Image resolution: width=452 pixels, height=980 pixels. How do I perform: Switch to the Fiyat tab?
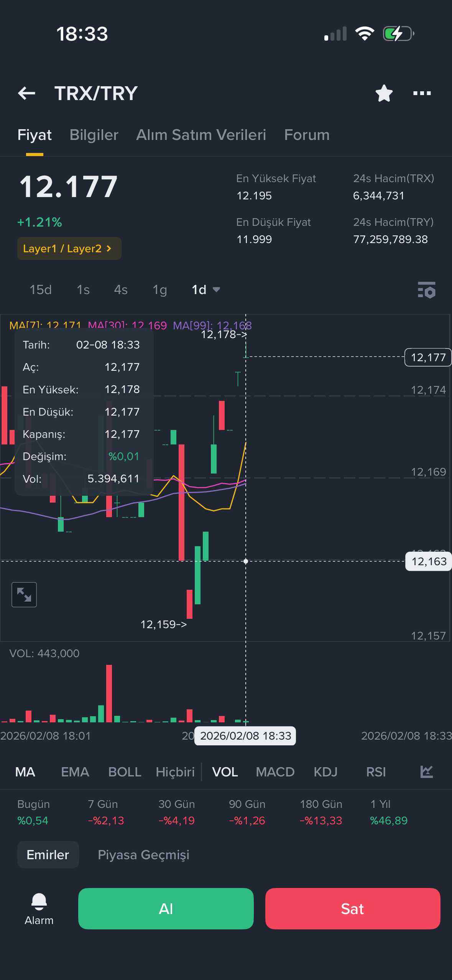(x=35, y=135)
